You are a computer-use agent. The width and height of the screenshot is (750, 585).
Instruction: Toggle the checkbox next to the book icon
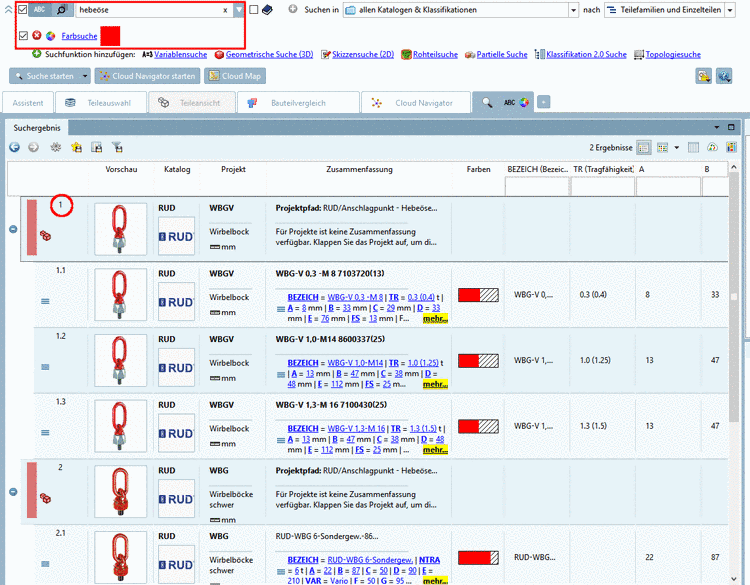click(x=254, y=10)
